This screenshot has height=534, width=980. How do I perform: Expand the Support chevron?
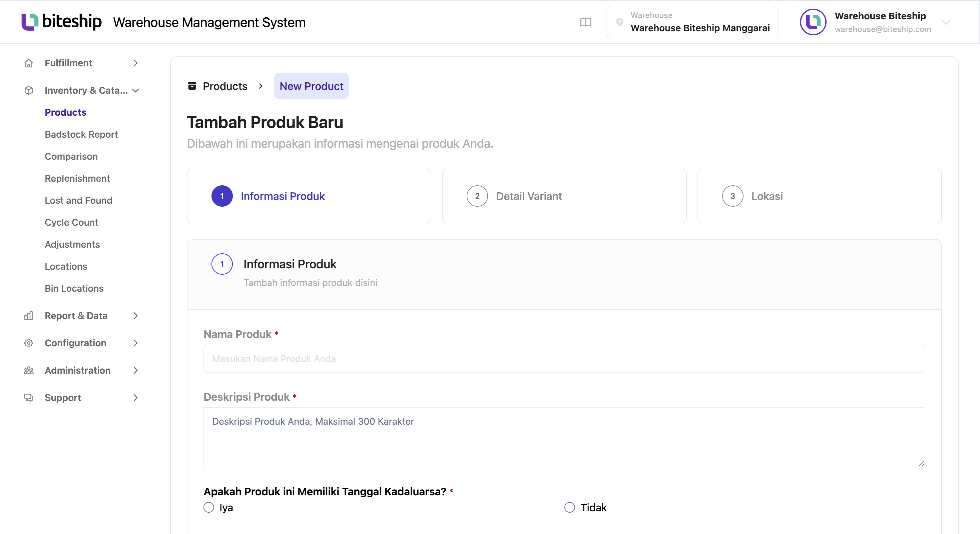click(x=135, y=398)
